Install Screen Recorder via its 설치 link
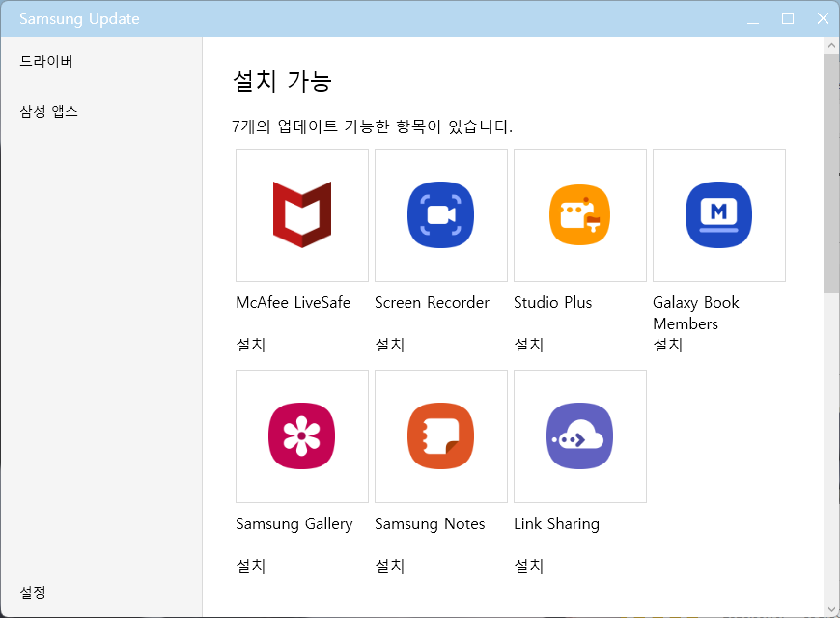 (x=389, y=345)
